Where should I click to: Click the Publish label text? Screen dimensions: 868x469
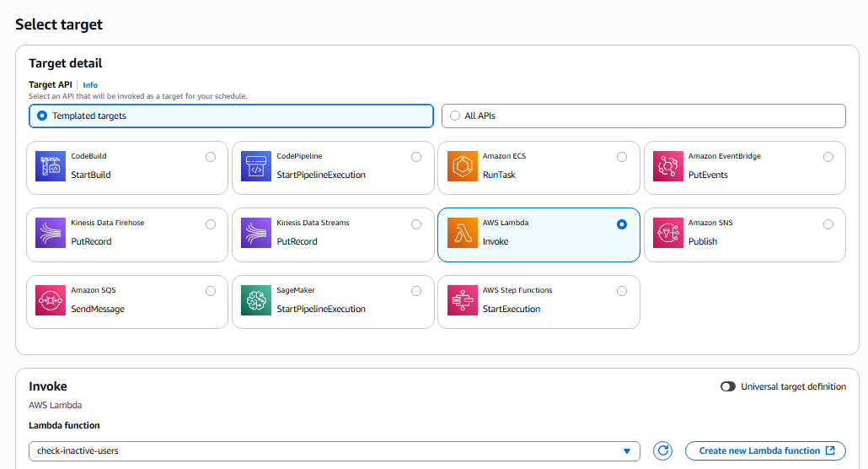coord(703,241)
